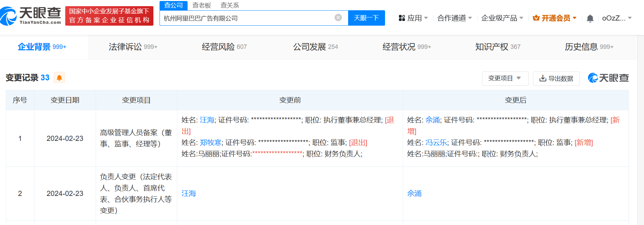Switch to the 查关系 search tab
644x225 pixels.
(x=230, y=5)
